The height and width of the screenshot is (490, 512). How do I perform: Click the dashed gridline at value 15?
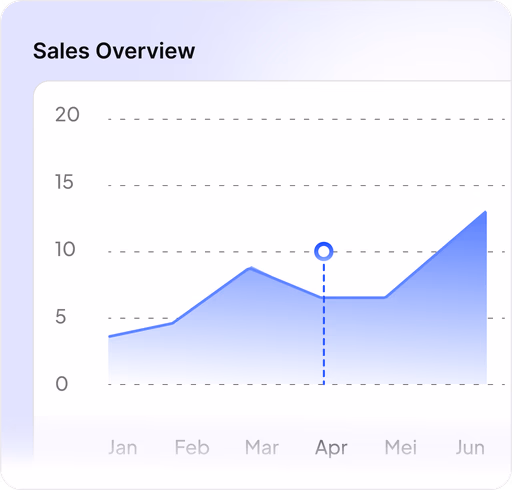click(x=307, y=185)
